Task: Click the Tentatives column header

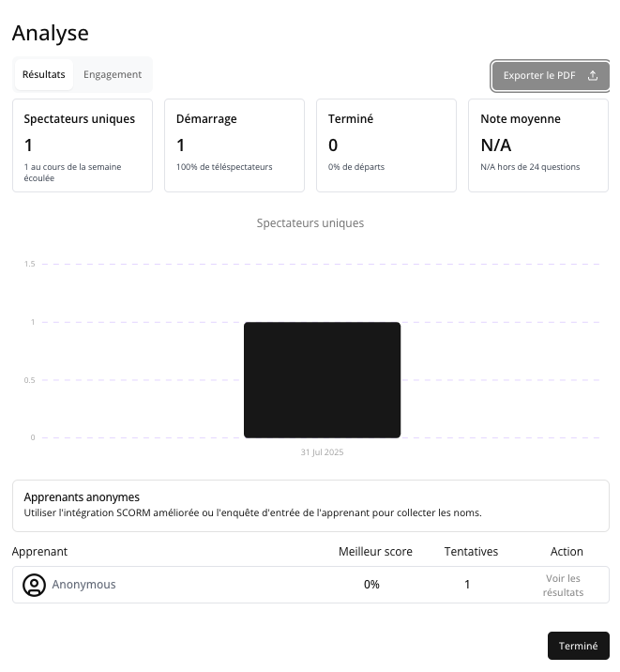Action: pos(471,552)
